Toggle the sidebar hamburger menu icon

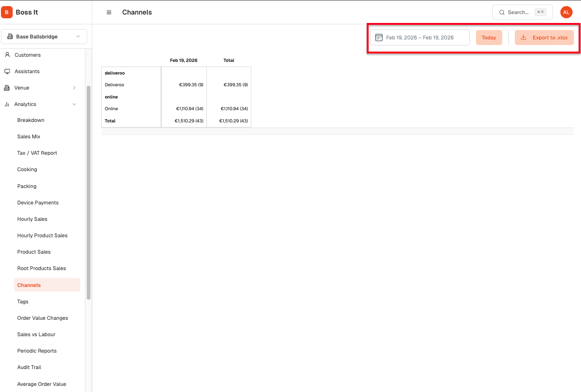[109, 13]
